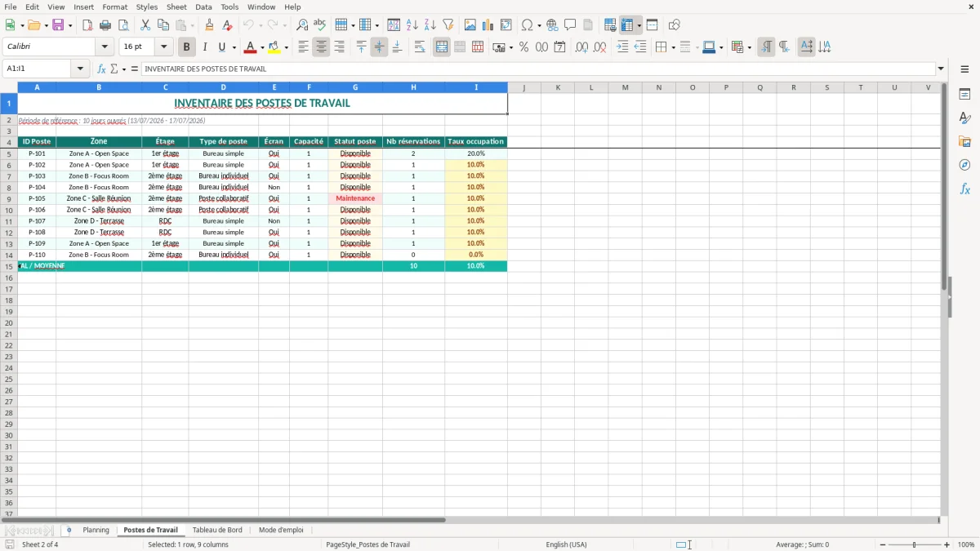Click Sort Ascending icon
The image size is (980, 551).
(x=412, y=25)
